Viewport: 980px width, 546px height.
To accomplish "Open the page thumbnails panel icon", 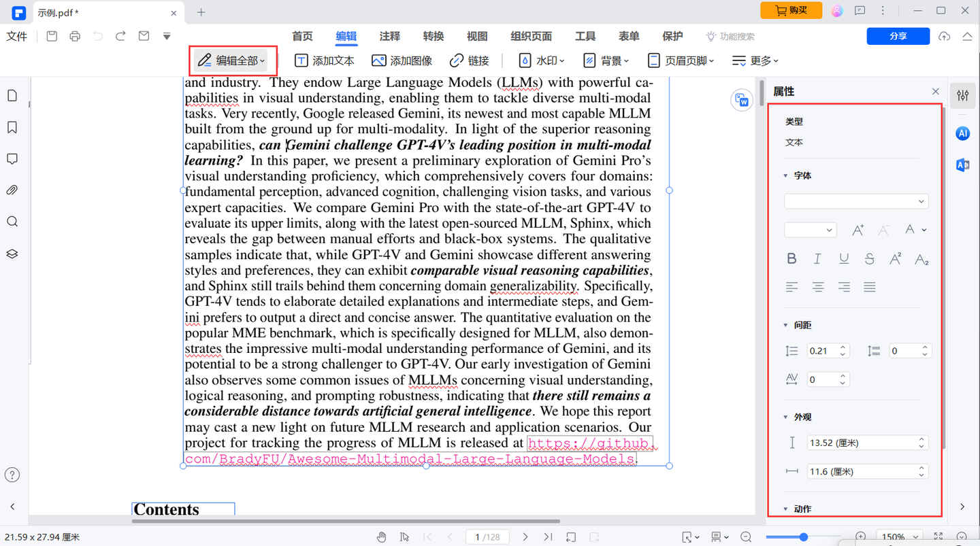I will coord(12,96).
